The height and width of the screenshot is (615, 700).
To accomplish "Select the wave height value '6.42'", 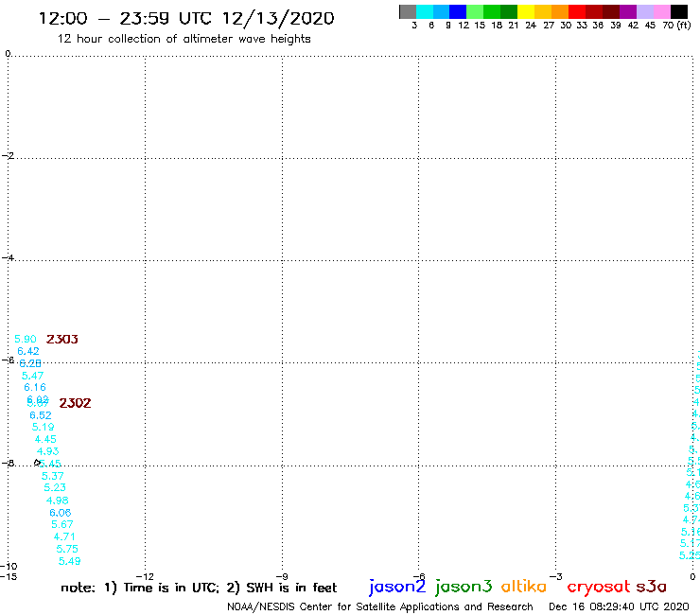I will (x=28, y=351).
